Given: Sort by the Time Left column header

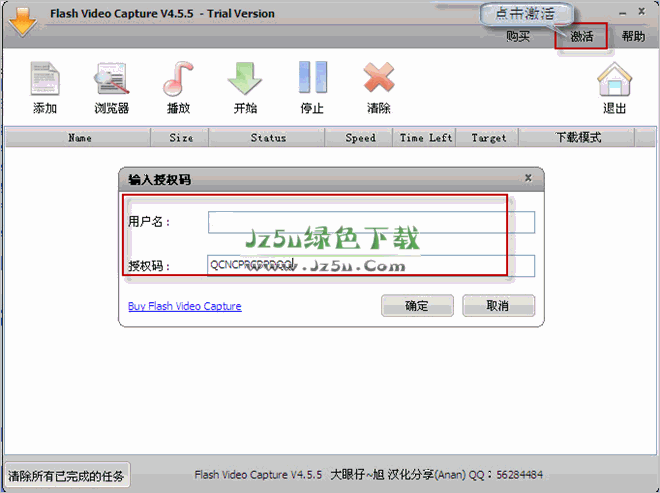Looking at the screenshot, I should [x=425, y=138].
